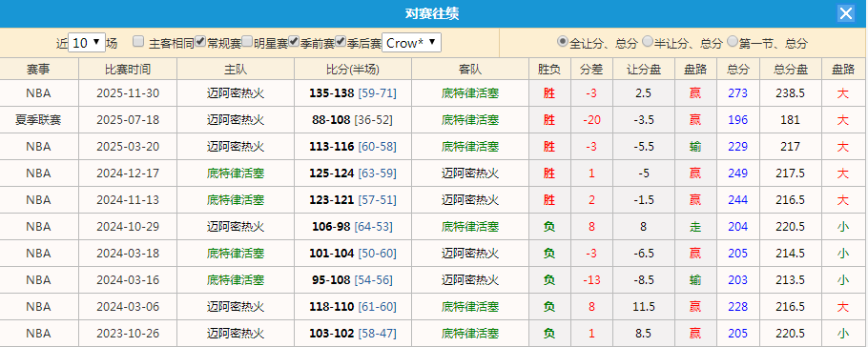
Task: Click the half-time score [54-56]
Action: tap(373, 280)
